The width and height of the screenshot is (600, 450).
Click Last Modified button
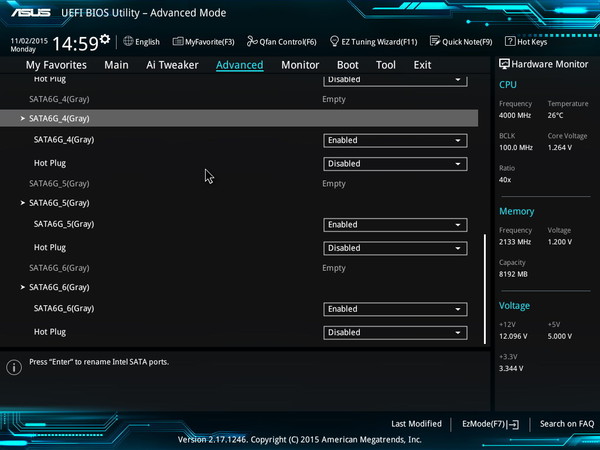[416, 424]
